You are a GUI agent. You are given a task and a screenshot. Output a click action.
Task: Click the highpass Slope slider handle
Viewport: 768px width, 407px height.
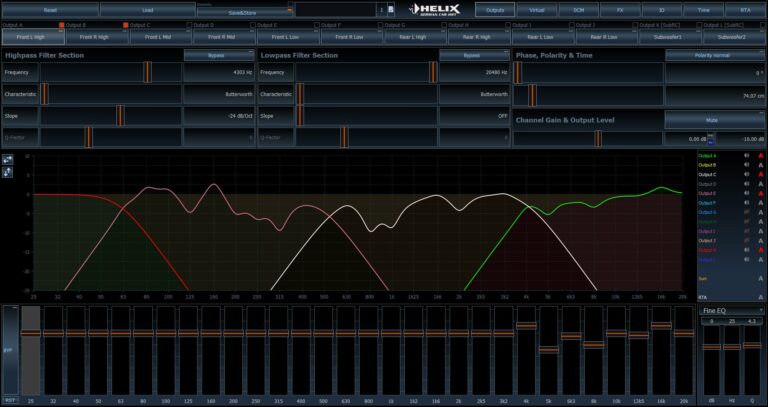click(x=120, y=116)
